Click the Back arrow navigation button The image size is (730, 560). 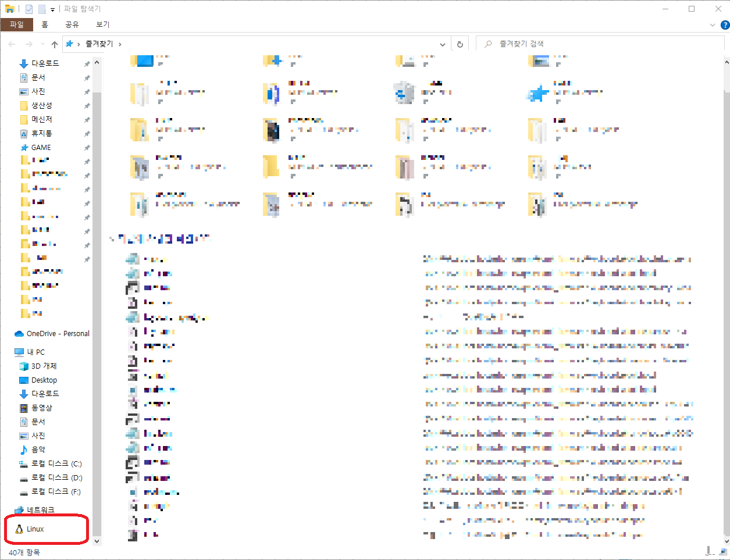tap(12, 44)
